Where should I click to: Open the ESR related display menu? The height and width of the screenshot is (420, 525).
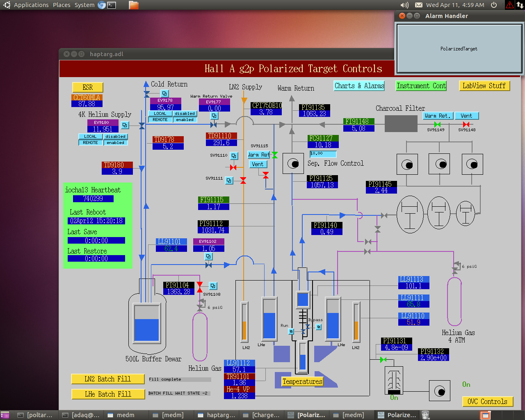click(88, 87)
